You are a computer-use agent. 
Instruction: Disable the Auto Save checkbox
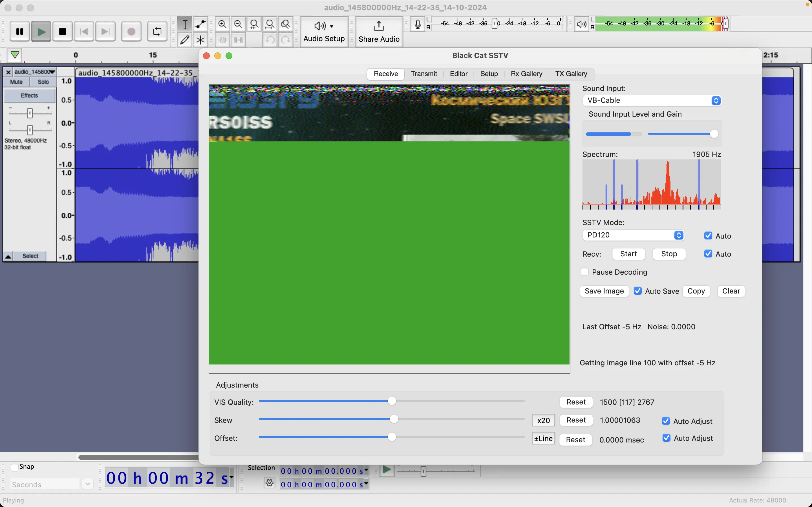pos(637,291)
